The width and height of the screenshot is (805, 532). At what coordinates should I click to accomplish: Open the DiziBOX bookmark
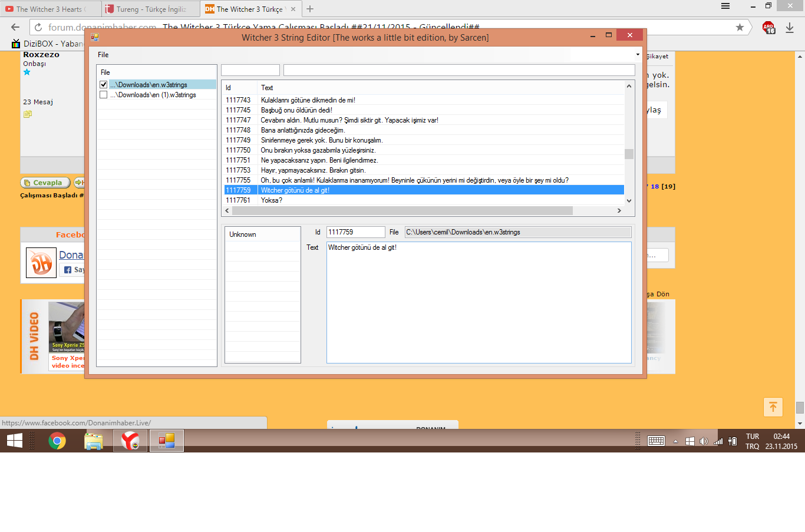click(48, 44)
